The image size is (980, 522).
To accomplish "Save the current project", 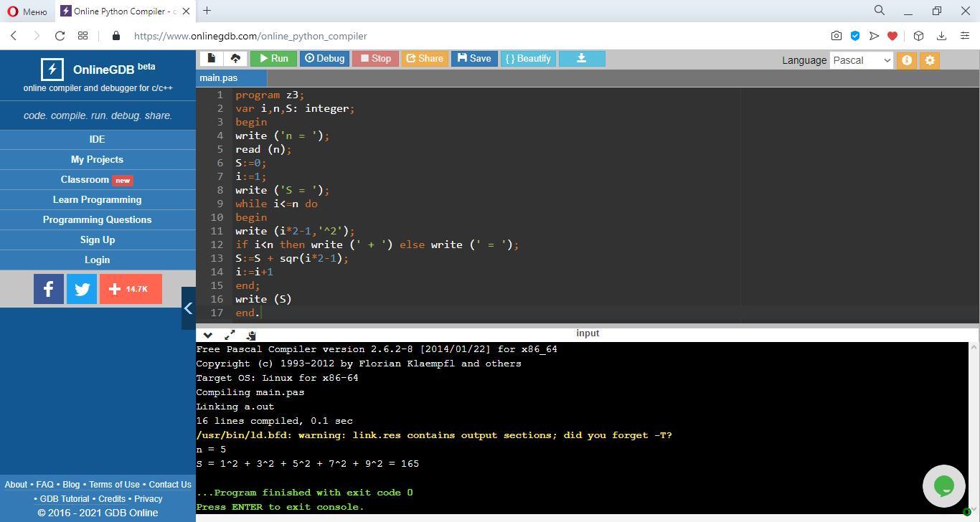I will click(x=474, y=59).
